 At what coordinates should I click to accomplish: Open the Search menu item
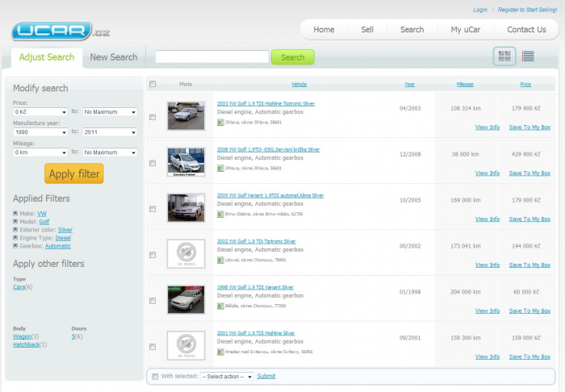(412, 30)
